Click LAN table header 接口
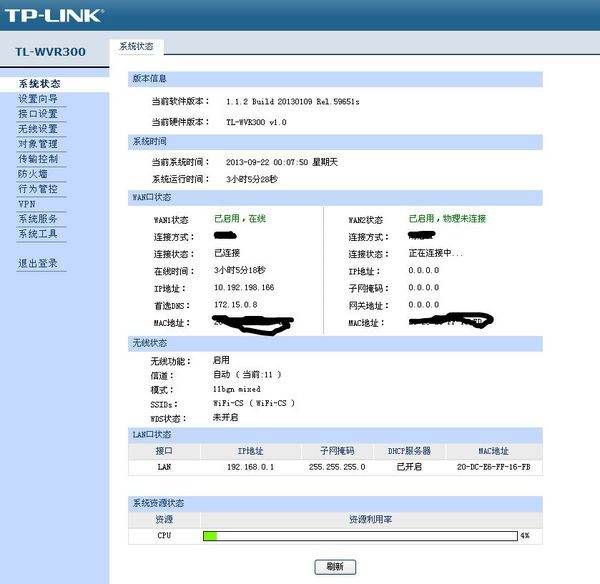This screenshot has height=584, width=600. point(164,451)
